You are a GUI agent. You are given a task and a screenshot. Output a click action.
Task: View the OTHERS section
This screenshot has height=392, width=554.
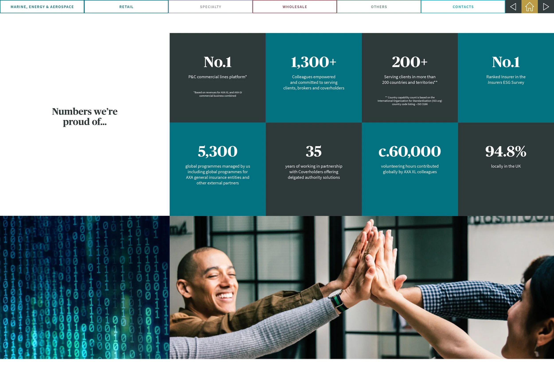point(379,6)
